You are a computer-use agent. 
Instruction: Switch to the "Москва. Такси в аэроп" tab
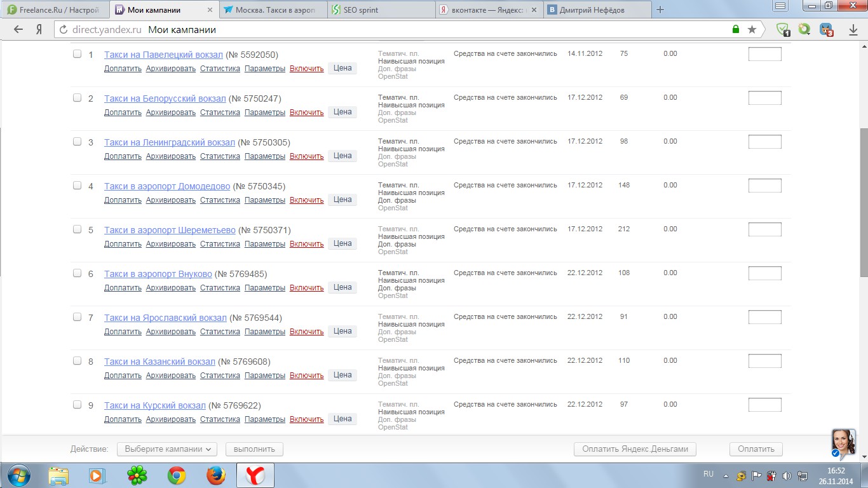point(274,10)
